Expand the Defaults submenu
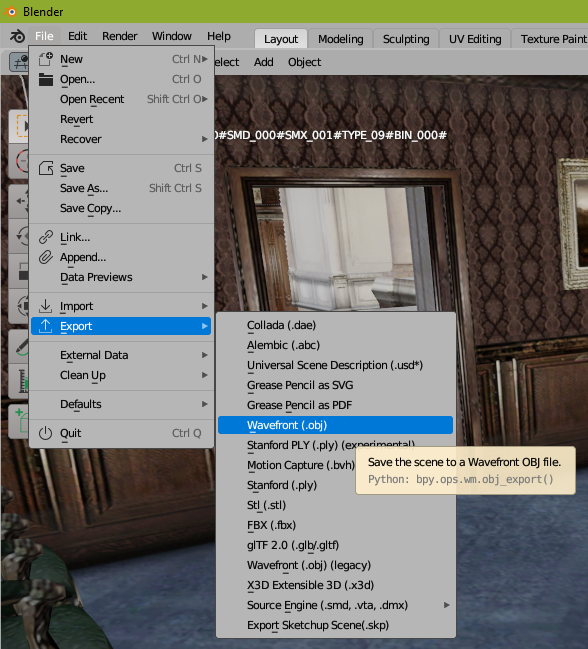The image size is (588, 649). (121, 404)
